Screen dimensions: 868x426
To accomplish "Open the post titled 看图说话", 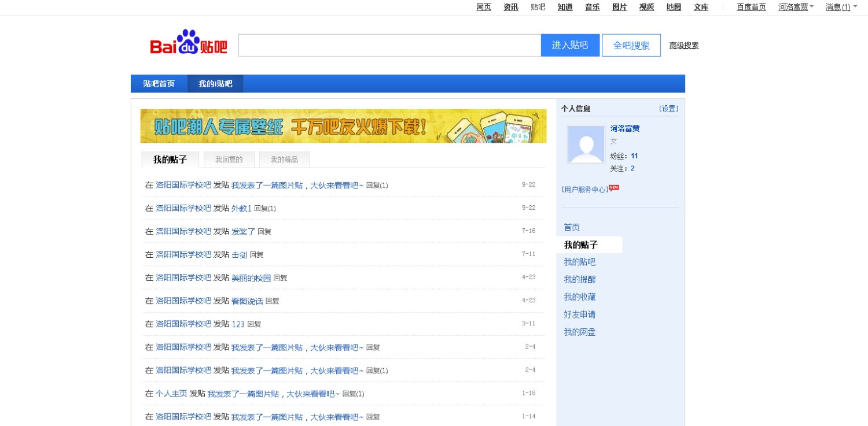I will point(247,301).
